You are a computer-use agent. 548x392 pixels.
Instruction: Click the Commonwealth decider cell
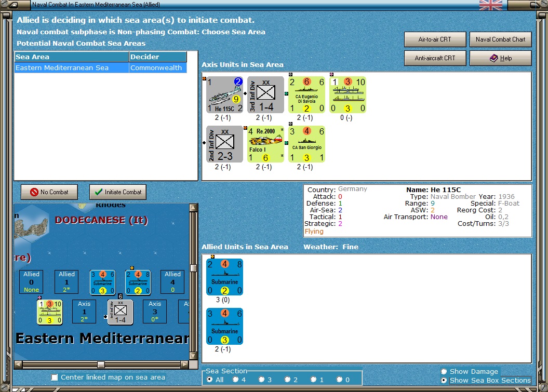pyautogui.click(x=157, y=68)
